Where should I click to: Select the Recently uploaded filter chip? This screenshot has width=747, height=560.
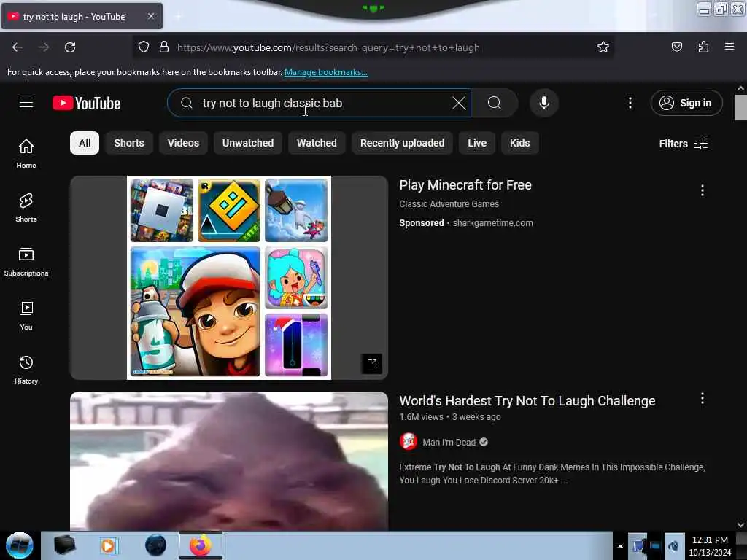[402, 143]
